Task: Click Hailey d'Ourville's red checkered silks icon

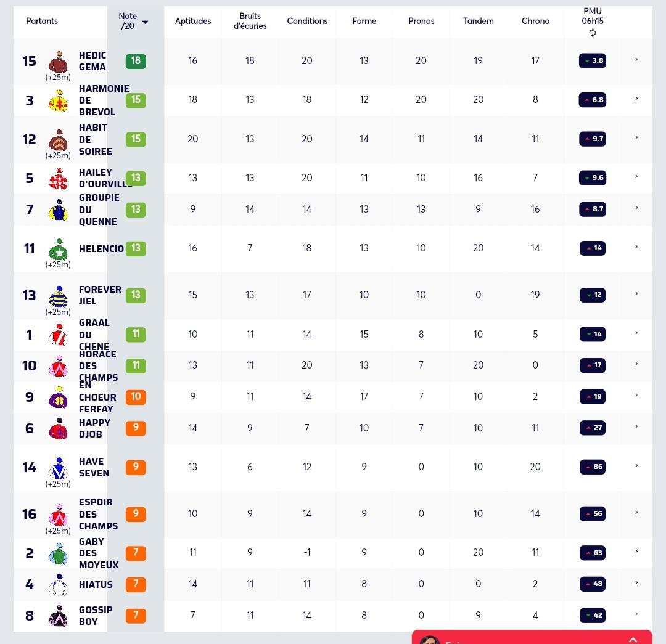Action: point(58,179)
